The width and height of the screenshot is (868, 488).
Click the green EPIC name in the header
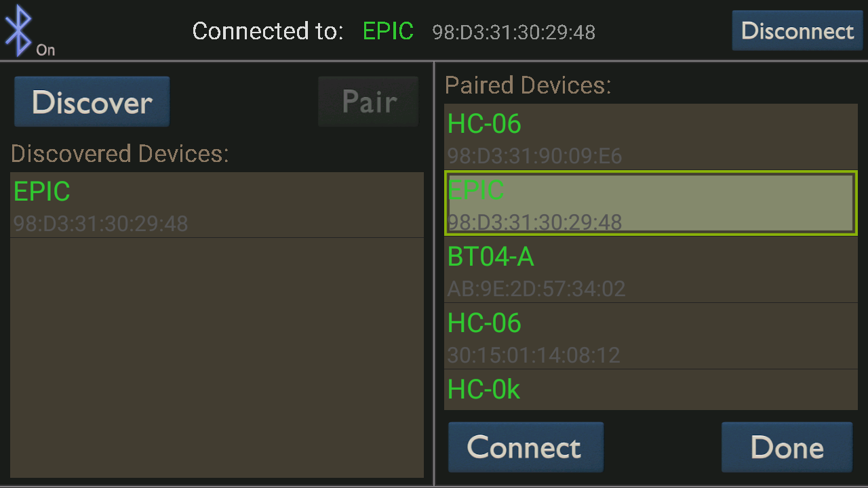coord(388,30)
